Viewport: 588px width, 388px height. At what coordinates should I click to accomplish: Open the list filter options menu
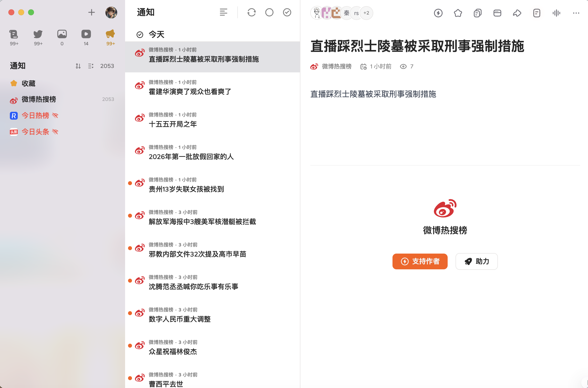point(224,12)
